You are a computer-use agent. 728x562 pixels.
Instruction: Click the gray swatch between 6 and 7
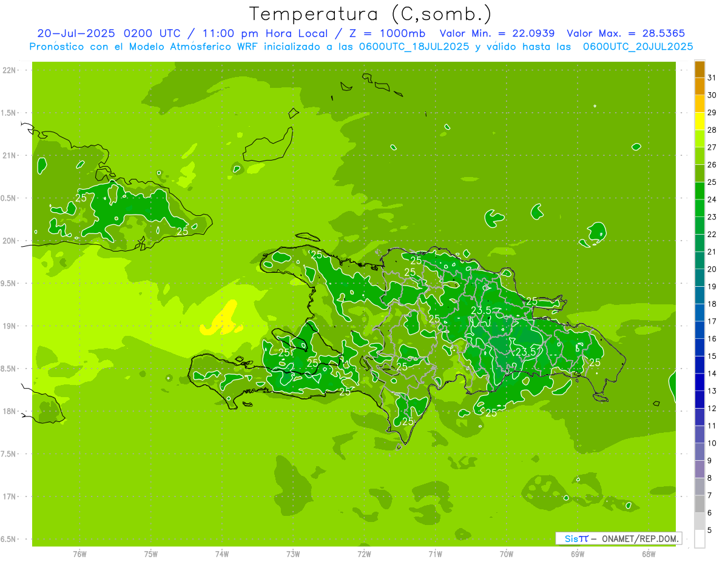point(699,504)
